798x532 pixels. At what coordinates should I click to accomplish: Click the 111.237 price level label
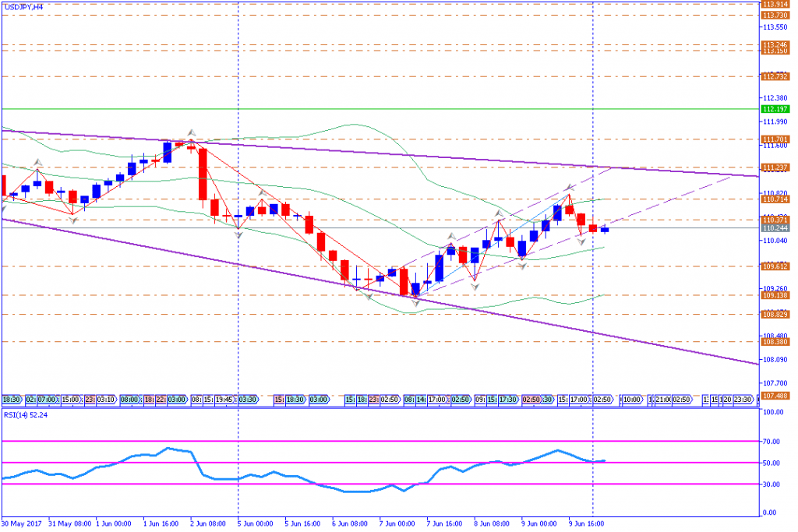[775, 167]
